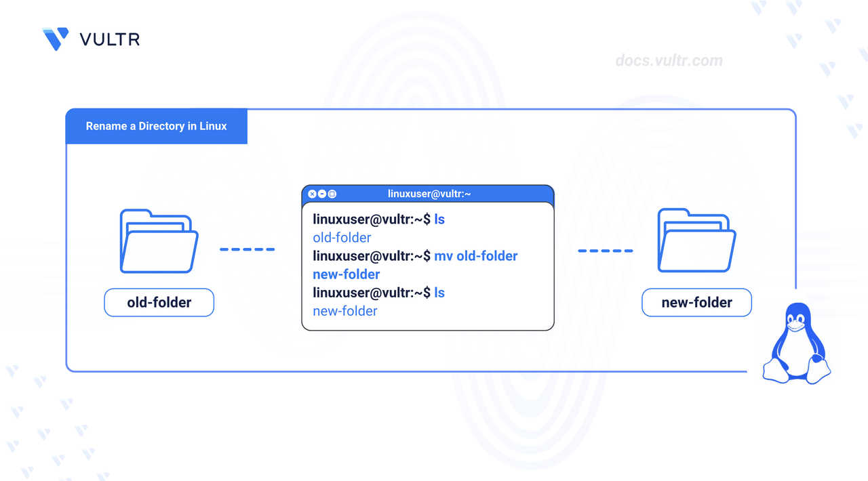Open the docs.vultr.com link
The width and height of the screenshot is (868, 481).
click(669, 61)
